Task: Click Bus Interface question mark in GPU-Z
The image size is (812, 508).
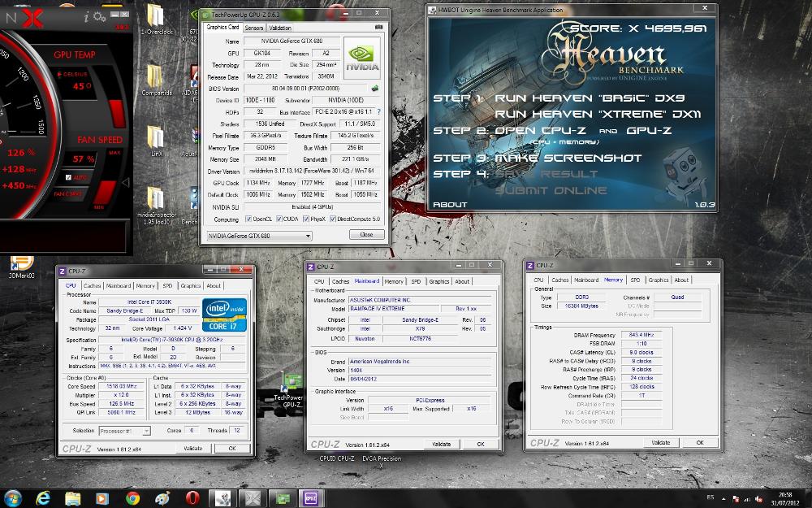Action: (x=378, y=112)
